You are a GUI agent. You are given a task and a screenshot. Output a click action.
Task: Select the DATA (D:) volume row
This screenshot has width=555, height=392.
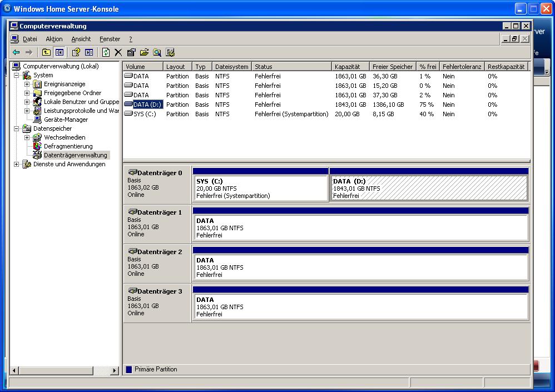[x=326, y=105]
